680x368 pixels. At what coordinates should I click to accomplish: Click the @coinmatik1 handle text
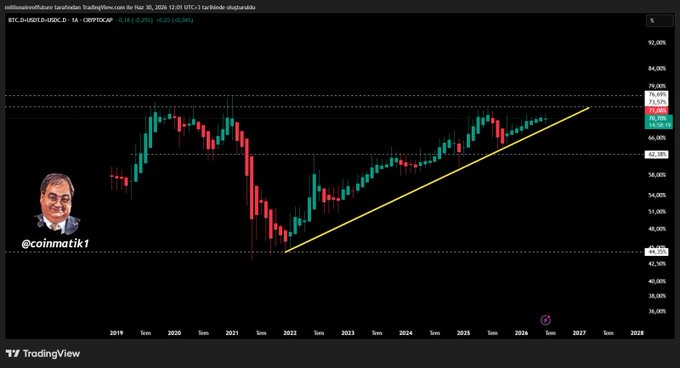[56, 244]
